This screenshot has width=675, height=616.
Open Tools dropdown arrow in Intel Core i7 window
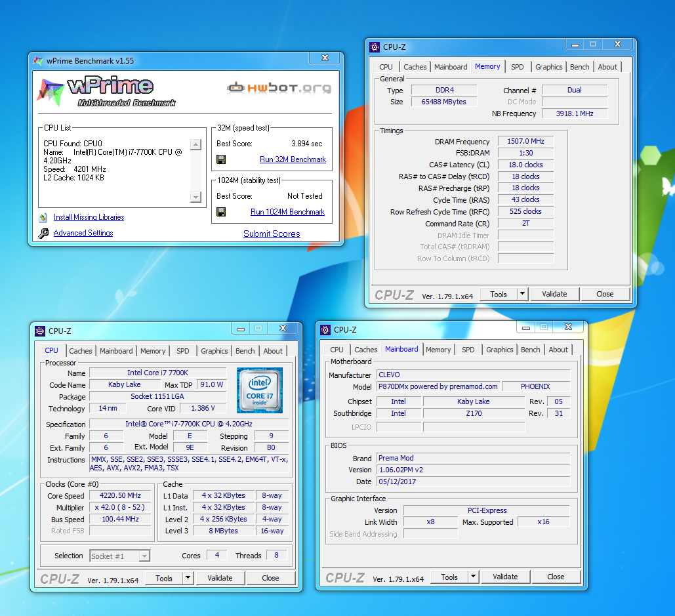pos(188,578)
